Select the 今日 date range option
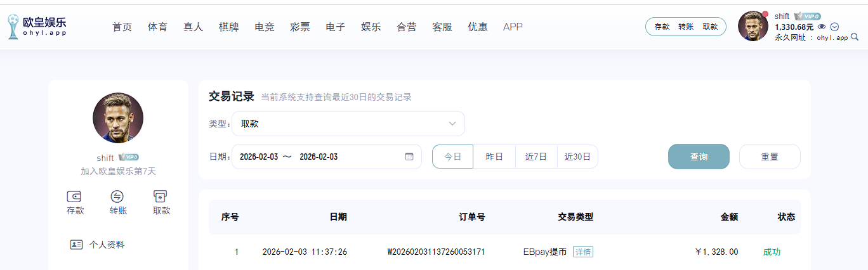The width and height of the screenshot is (868, 270). [x=452, y=157]
